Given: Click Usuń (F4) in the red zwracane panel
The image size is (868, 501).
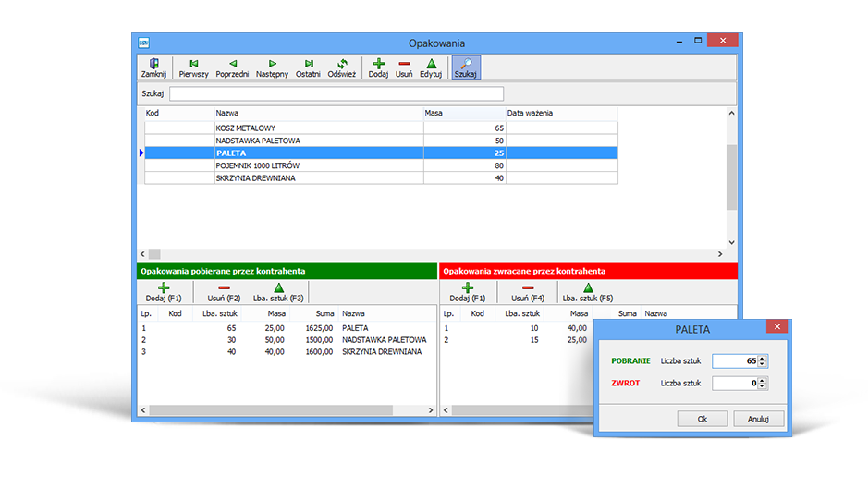Looking at the screenshot, I should [527, 292].
